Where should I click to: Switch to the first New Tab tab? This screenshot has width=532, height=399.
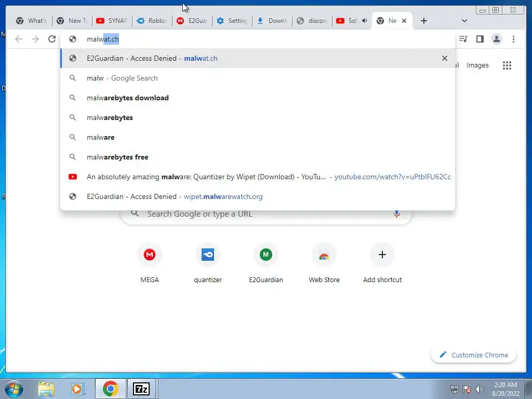tap(72, 21)
